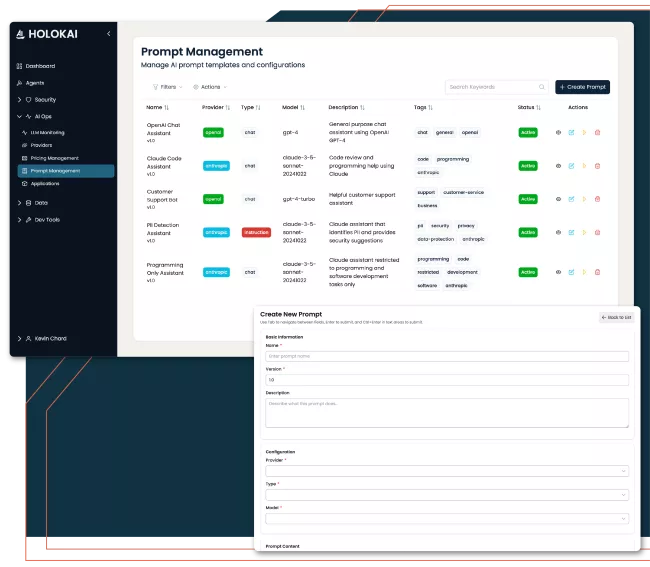Image resolution: width=650 pixels, height=567 pixels.
Task: Click gpt-4-turbo model cell
Action: click(298, 199)
